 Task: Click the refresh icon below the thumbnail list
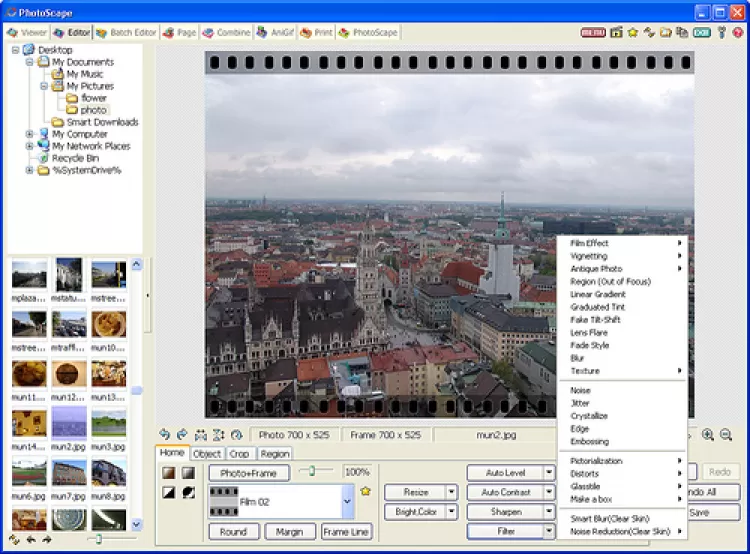[12, 540]
